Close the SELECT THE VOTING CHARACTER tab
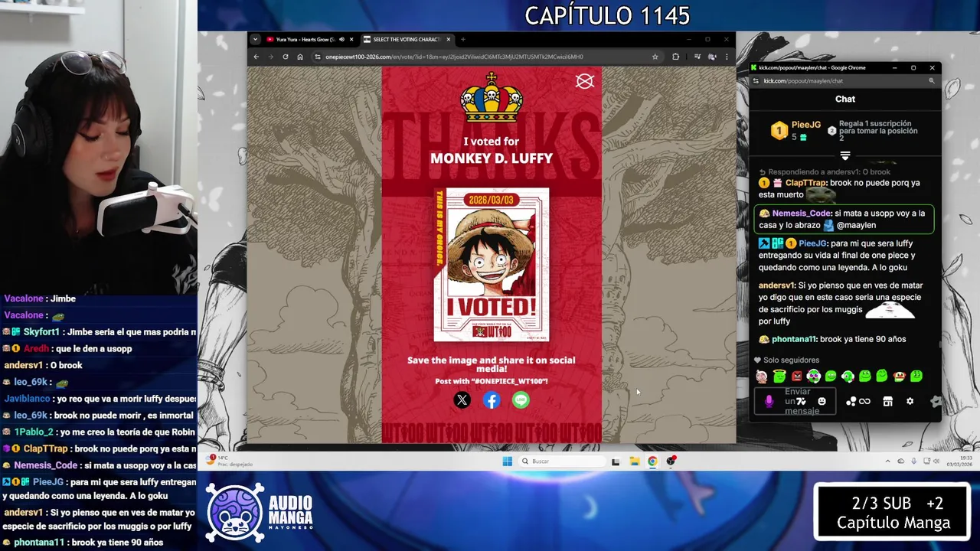 [x=449, y=39]
